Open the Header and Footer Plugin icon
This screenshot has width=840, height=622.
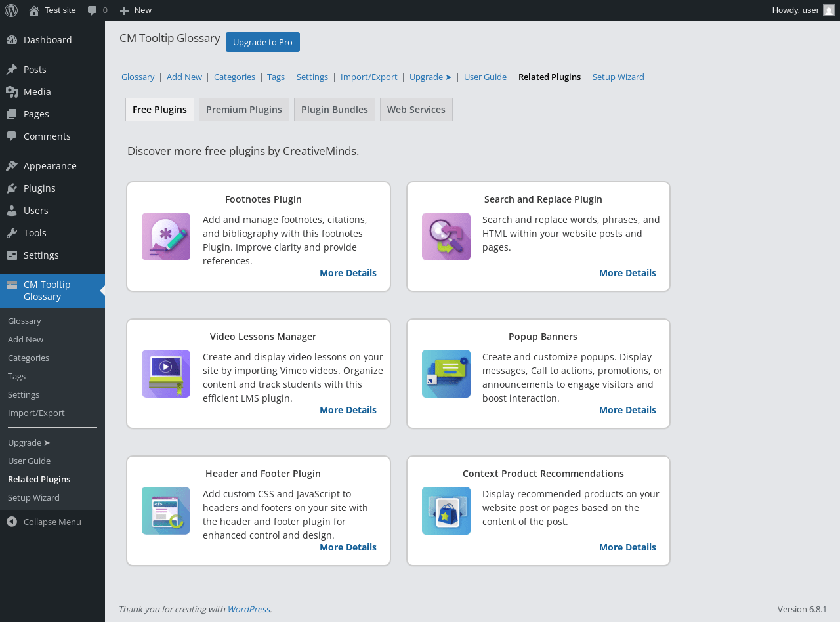click(166, 510)
